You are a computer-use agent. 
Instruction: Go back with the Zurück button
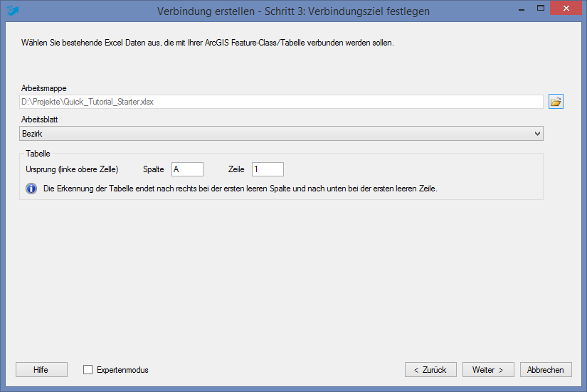(430, 369)
